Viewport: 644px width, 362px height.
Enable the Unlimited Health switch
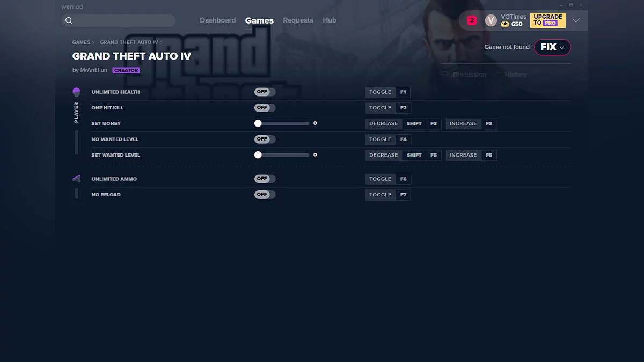click(x=265, y=92)
